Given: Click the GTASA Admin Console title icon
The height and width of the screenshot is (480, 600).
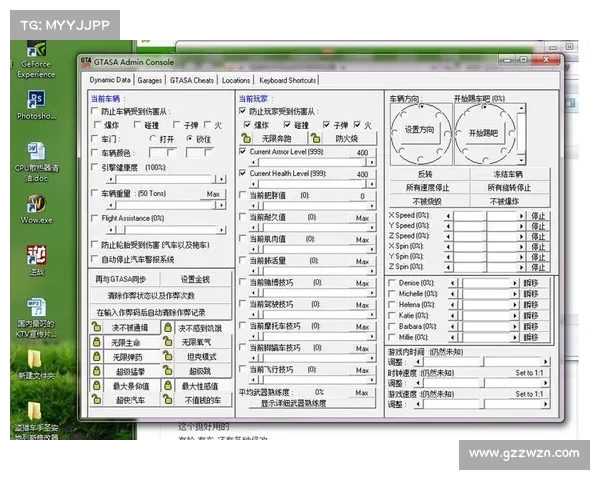Looking at the screenshot, I should coord(86,62).
